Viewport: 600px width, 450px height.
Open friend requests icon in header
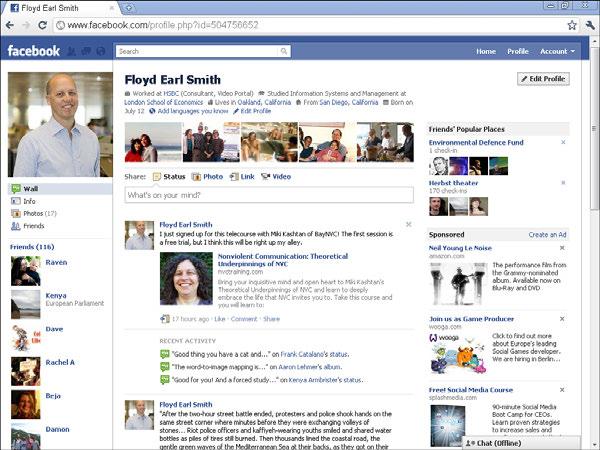[72, 51]
